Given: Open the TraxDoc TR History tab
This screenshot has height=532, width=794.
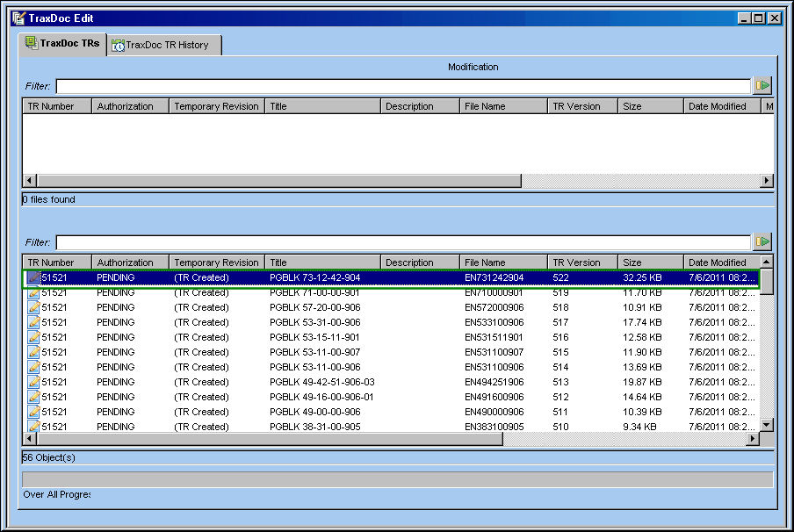Looking at the screenshot, I should 164,45.
